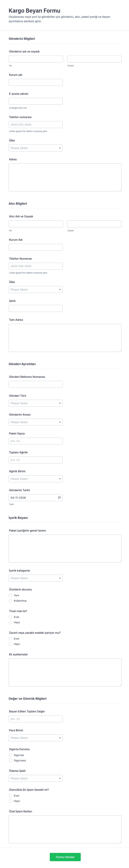Click the Beyan Edilen Toplam Değer field
The height and width of the screenshot is (868, 129).
click(36, 719)
